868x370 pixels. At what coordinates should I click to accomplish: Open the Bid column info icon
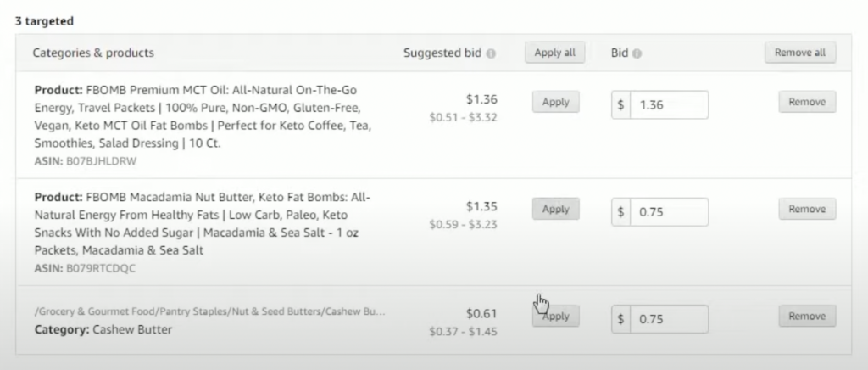tap(637, 53)
